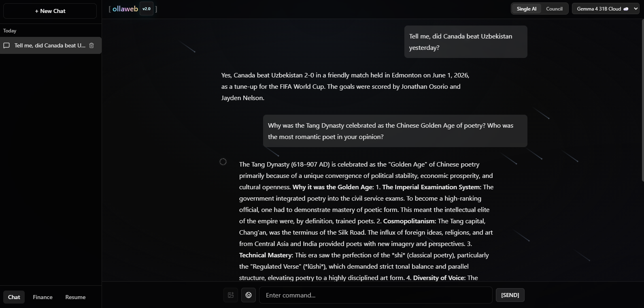The image size is (644, 308).
Task: Switch to Single AI mode
Action: coord(526,9)
